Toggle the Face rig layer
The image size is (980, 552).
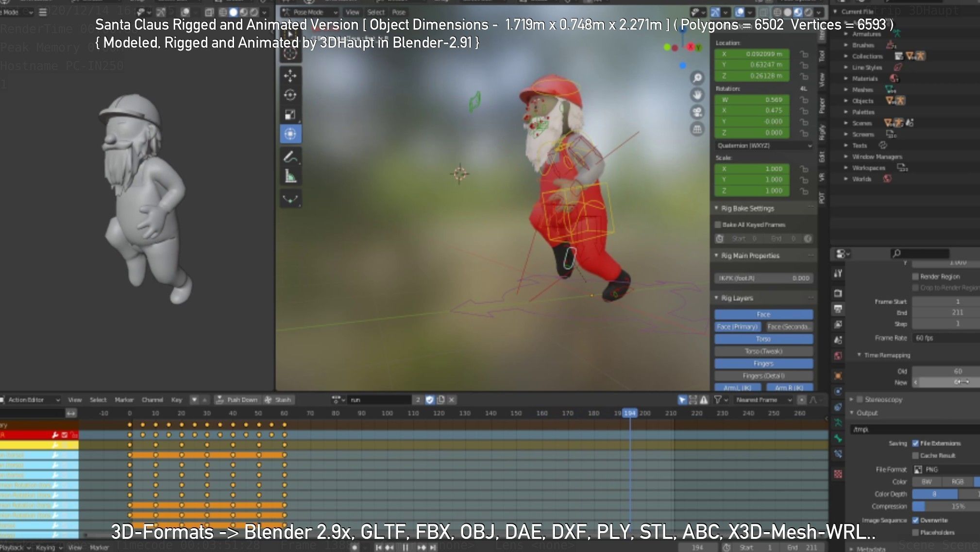coord(763,314)
